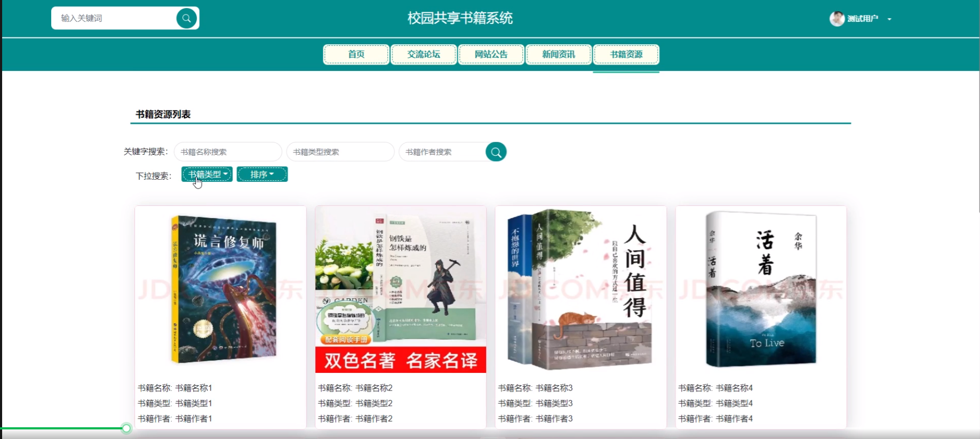Focus the 输入关键词 search field
This screenshot has width=980, height=439.
pyautogui.click(x=115, y=18)
